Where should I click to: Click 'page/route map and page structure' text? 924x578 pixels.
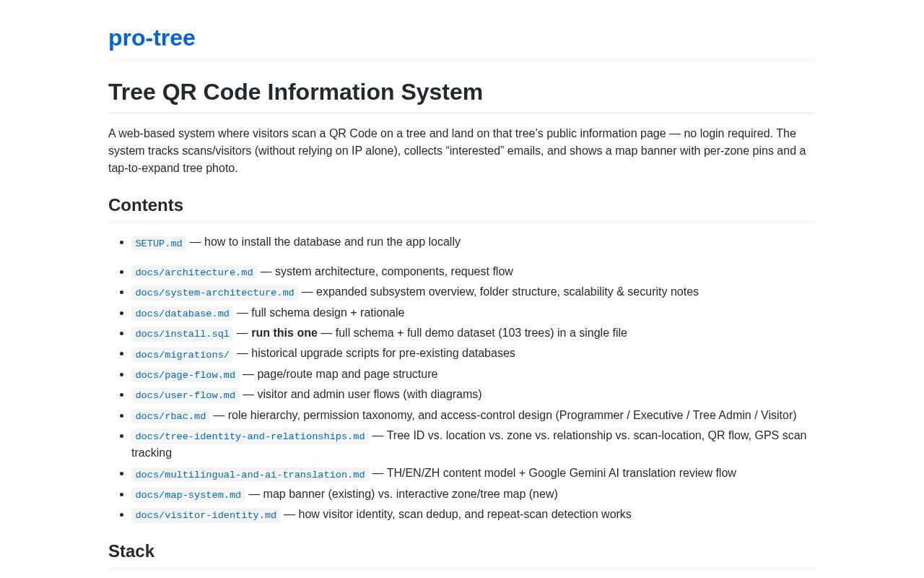pyautogui.click(x=347, y=374)
